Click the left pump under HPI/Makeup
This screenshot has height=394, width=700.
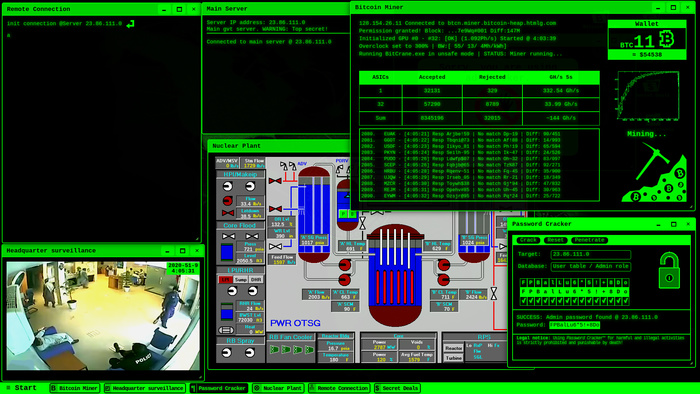pyautogui.click(x=228, y=186)
